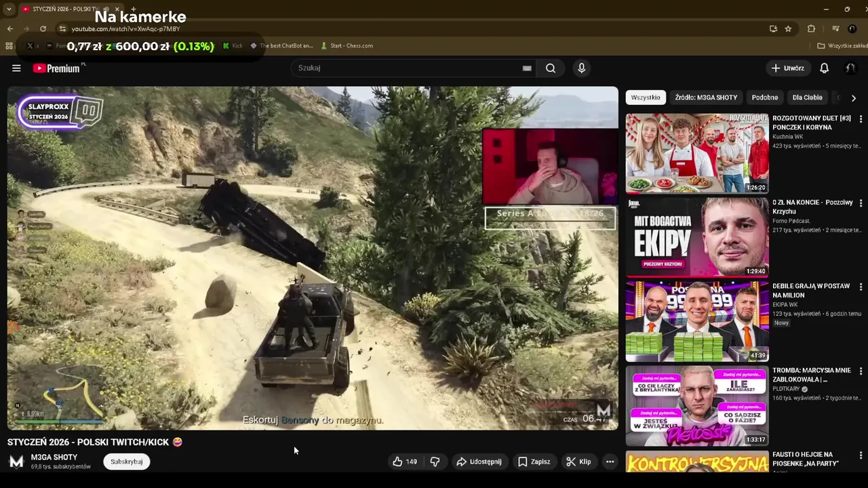Open MIT BOGACTWA EKIPY video thumbnail
The height and width of the screenshot is (488, 868).
pos(697,237)
